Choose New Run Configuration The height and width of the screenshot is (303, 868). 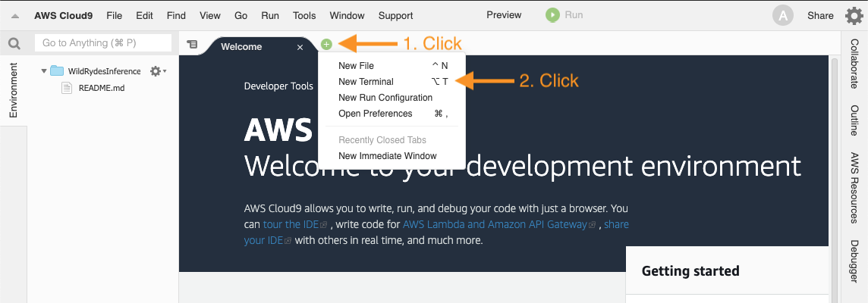click(x=392, y=97)
